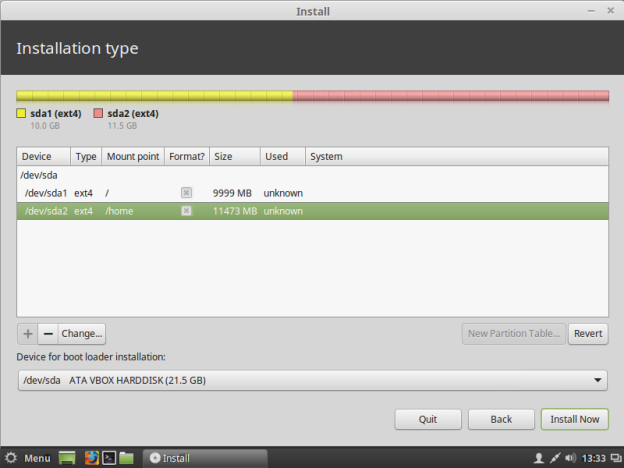Click the remove partition minus icon
The width and height of the screenshot is (624, 468).
tap(47, 334)
